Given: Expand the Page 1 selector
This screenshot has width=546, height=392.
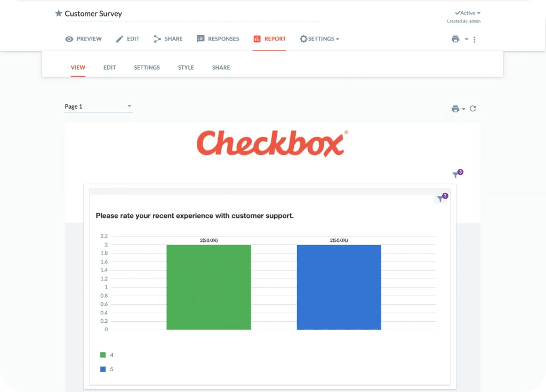Looking at the screenshot, I should tap(129, 106).
